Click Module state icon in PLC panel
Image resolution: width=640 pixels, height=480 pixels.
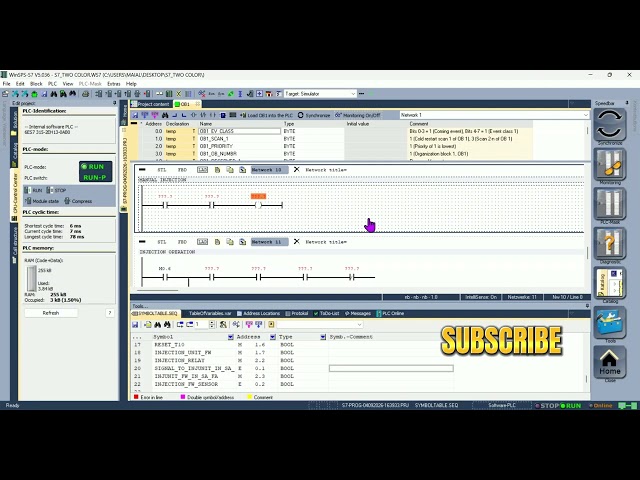42,201
